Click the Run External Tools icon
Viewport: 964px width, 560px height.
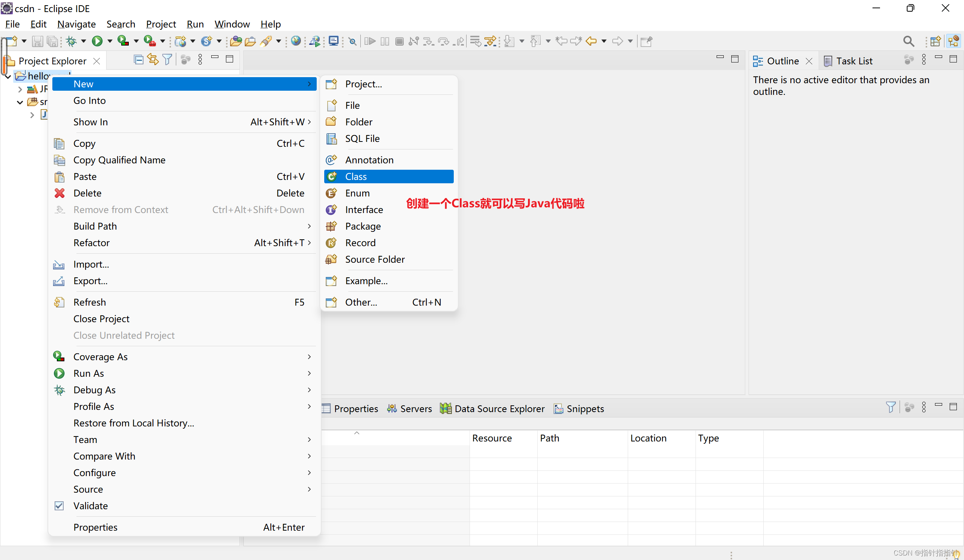coord(149,41)
